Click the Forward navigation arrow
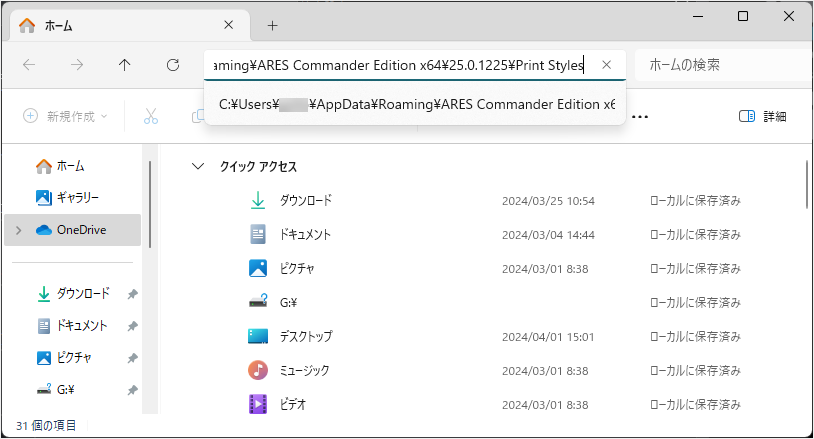Viewport: 814px width, 439px height. 77,65
